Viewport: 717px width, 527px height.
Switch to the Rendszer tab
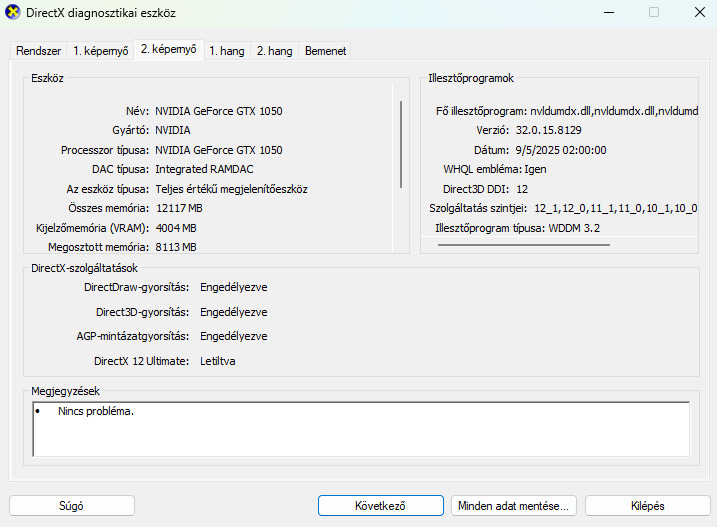pyautogui.click(x=38, y=51)
